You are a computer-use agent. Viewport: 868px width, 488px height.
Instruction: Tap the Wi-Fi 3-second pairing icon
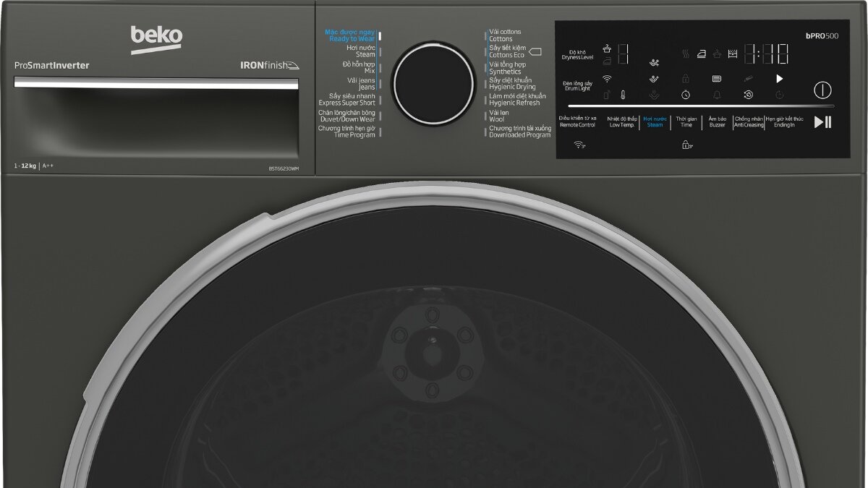coord(579,145)
